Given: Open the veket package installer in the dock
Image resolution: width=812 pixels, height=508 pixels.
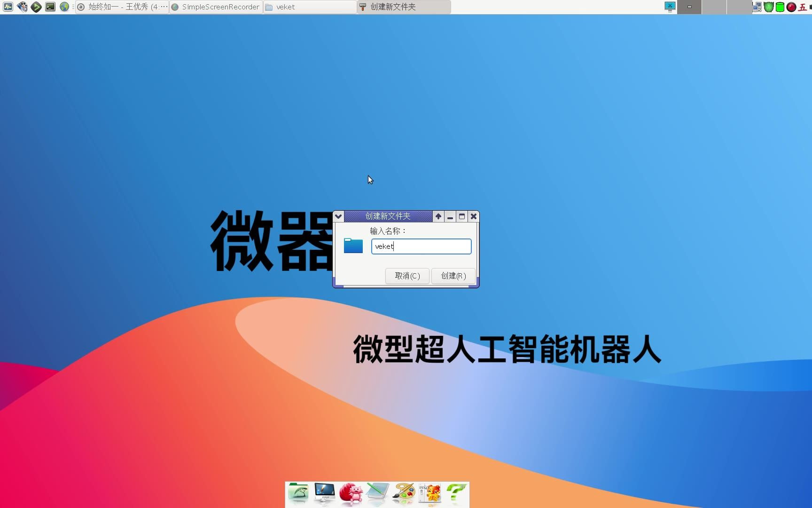Looking at the screenshot, I should click(429, 494).
